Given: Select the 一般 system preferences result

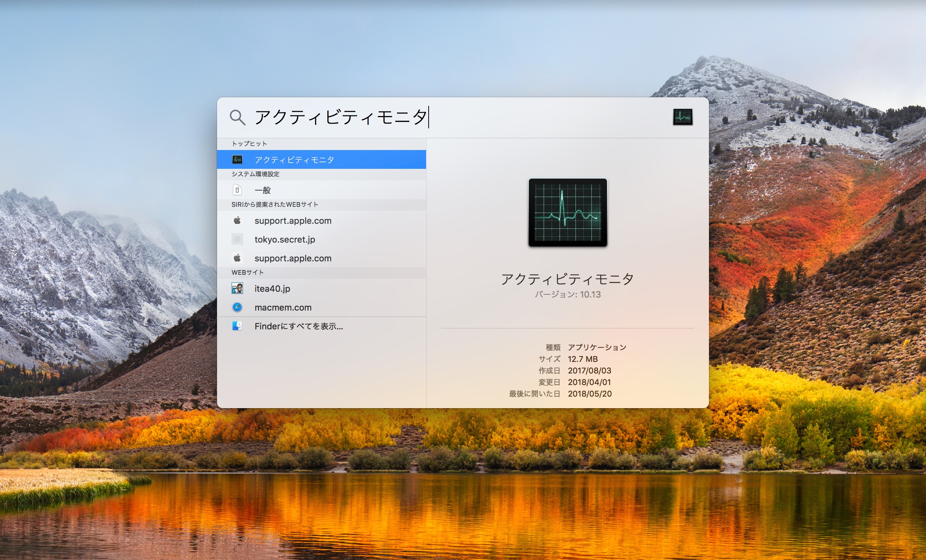Looking at the screenshot, I should [x=321, y=190].
